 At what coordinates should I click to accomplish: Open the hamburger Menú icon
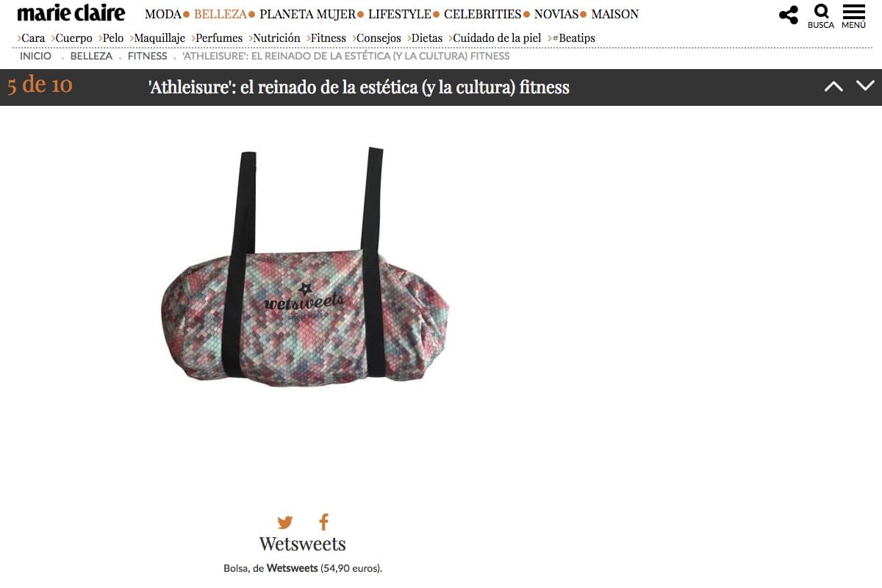tap(853, 16)
